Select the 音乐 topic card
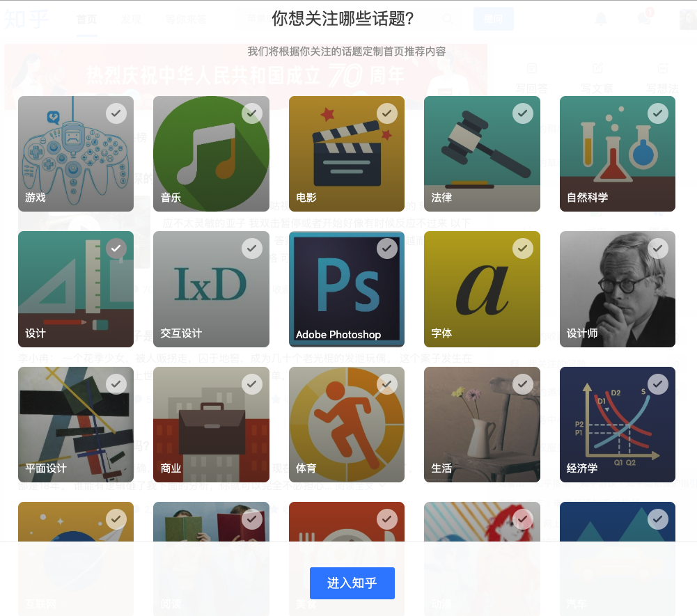 (211, 154)
